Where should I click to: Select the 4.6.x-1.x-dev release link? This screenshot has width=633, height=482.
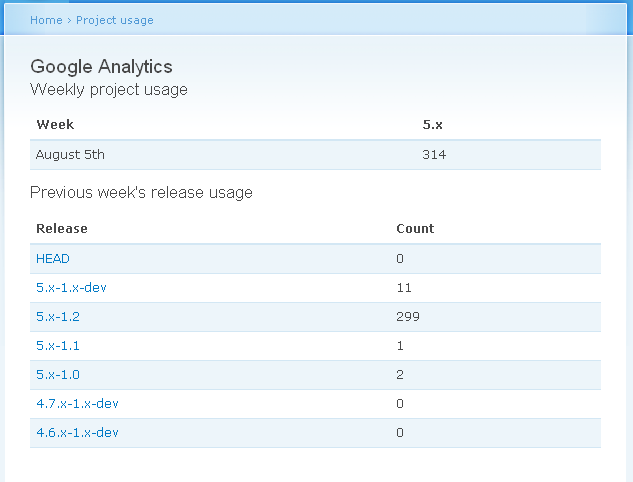(x=77, y=433)
